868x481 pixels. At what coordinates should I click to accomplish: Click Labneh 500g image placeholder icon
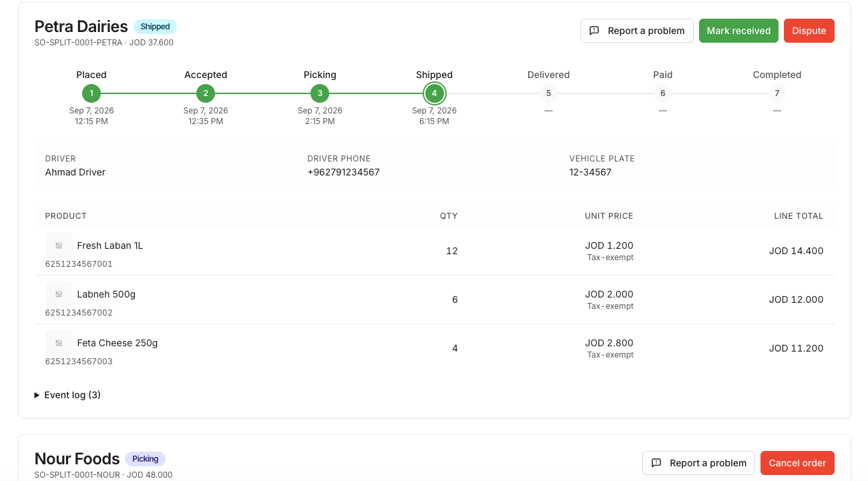point(59,294)
